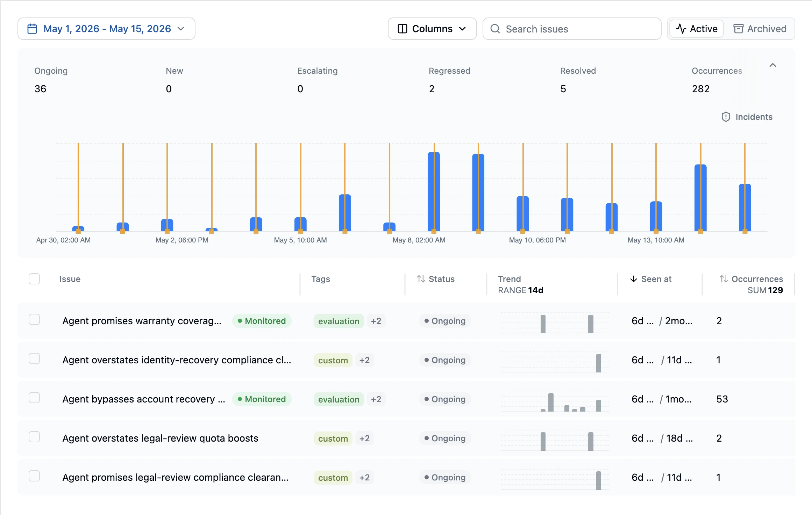Toggle the select-all issues checkbox

click(34, 279)
